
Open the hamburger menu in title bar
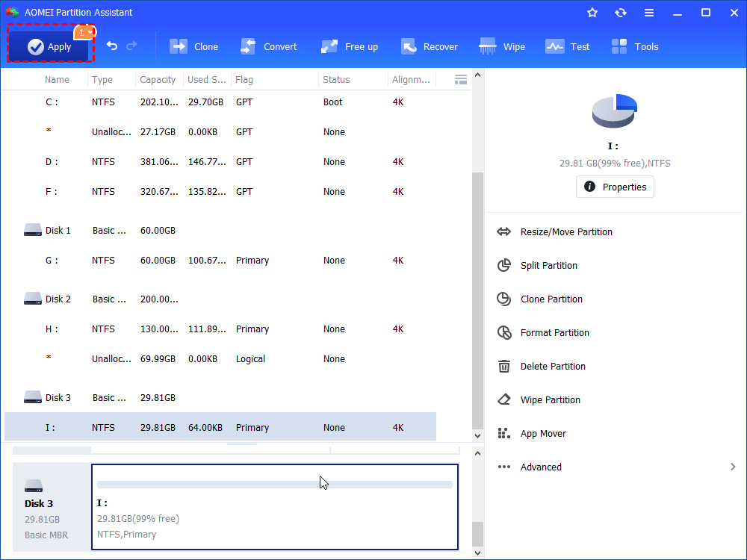649,13
